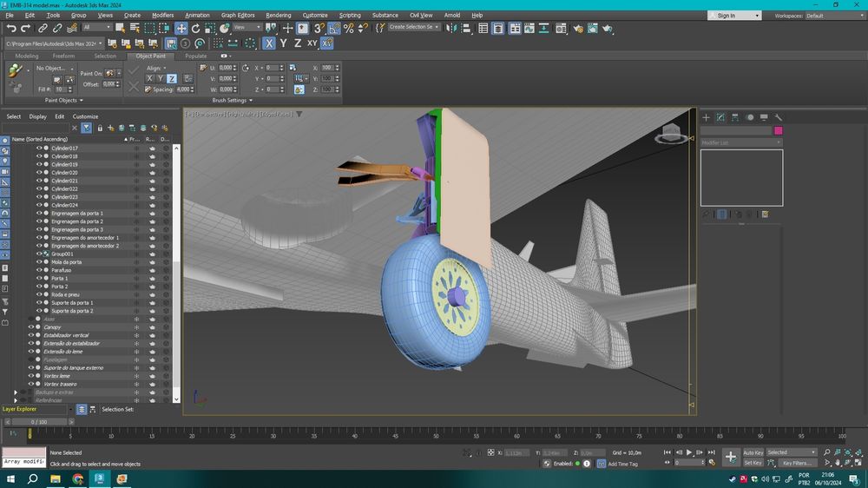
Task: Restrict to X axis constraint
Action: 269,43
